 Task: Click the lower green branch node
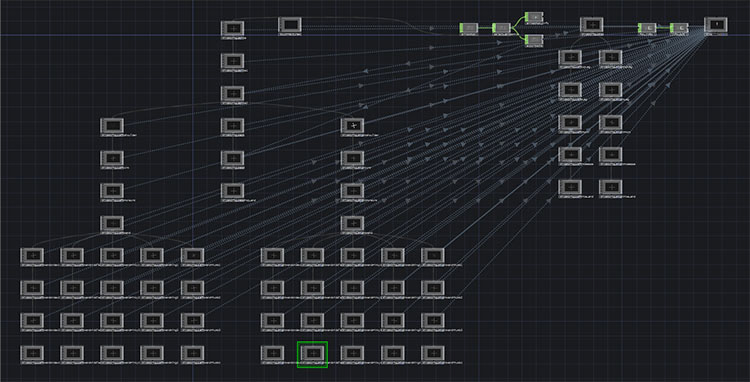coord(534,40)
